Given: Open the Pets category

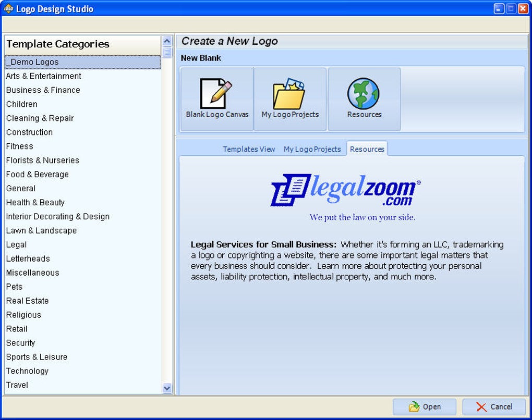Looking at the screenshot, I should click(82, 287).
